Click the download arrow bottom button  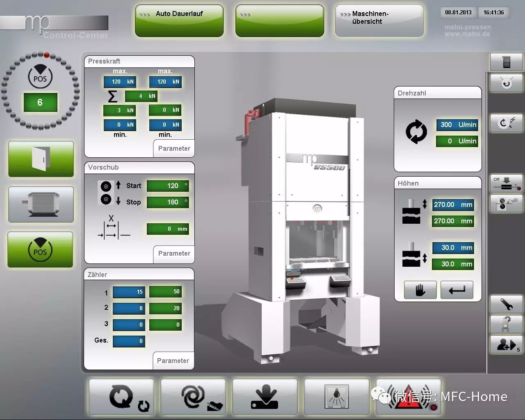[265, 397]
